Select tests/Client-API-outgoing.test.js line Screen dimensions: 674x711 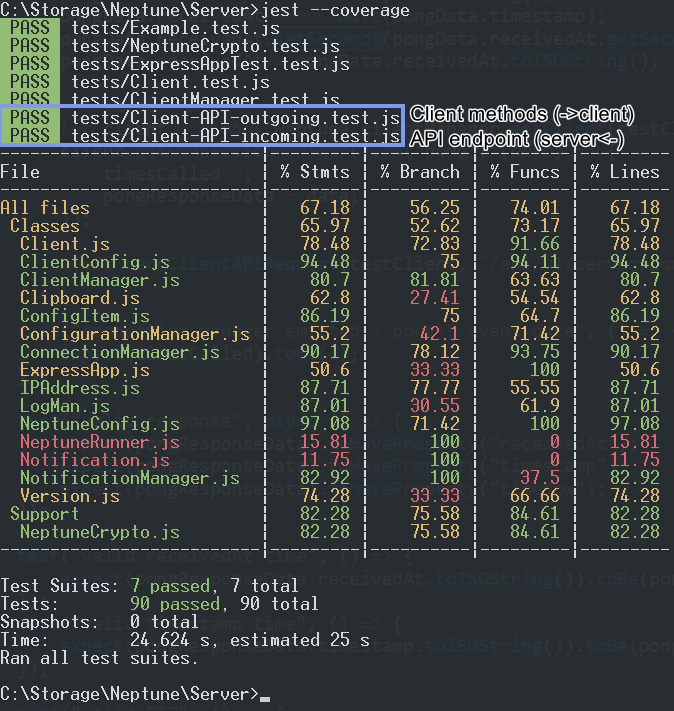235,118
